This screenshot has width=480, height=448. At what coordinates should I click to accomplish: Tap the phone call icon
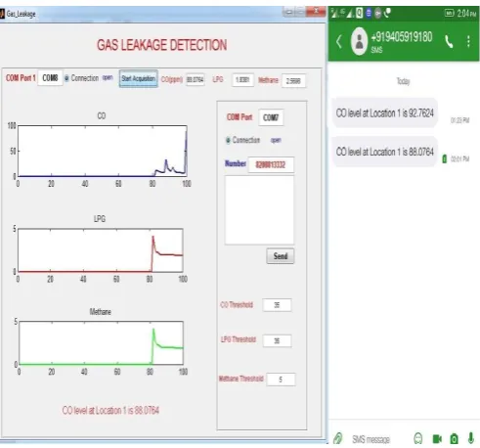[449, 42]
